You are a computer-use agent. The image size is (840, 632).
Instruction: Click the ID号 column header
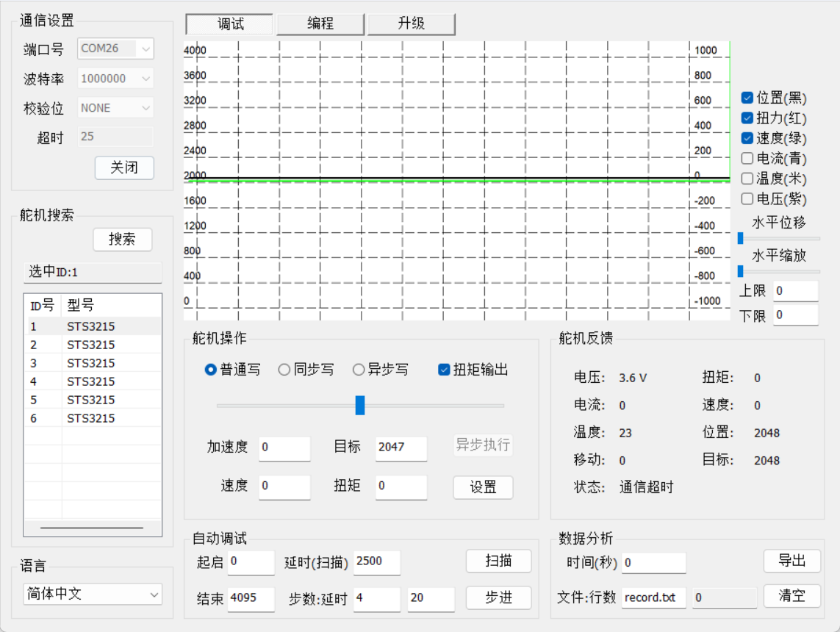click(x=43, y=306)
